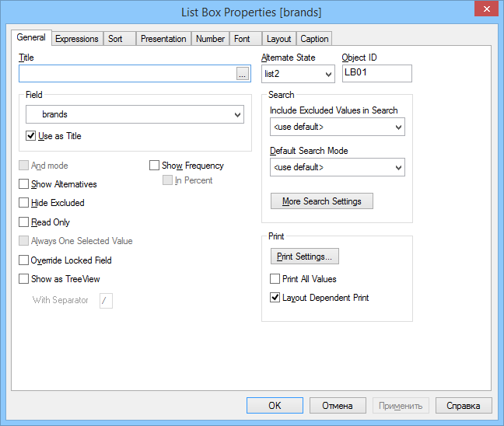This screenshot has width=504, height=426.
Task: Switch to the Expressions tab
Action: (77, 39)
